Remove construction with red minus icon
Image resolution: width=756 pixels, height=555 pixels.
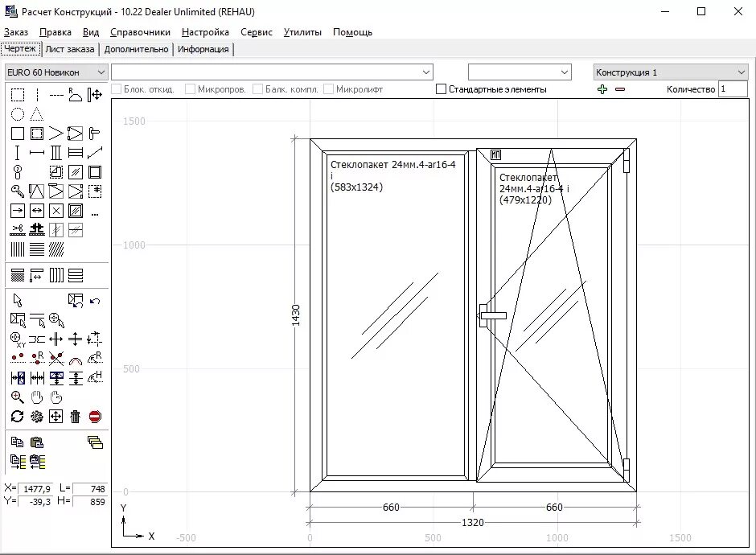point(620,89)
